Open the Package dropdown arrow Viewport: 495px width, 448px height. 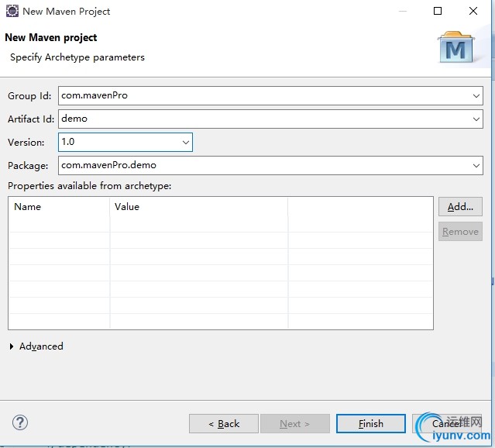(476, 166)
